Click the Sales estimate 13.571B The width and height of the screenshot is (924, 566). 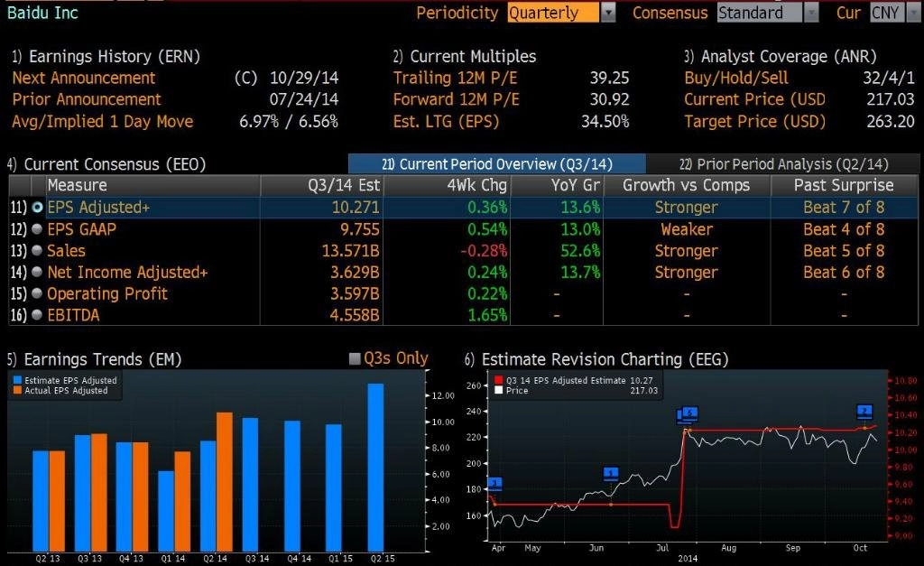(351, 251)
